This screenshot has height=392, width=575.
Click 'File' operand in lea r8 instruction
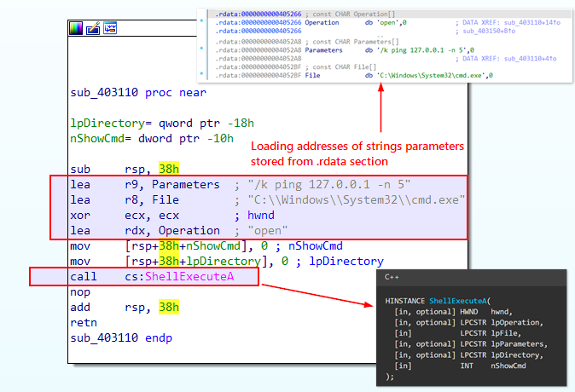click(x=166, y=200)
